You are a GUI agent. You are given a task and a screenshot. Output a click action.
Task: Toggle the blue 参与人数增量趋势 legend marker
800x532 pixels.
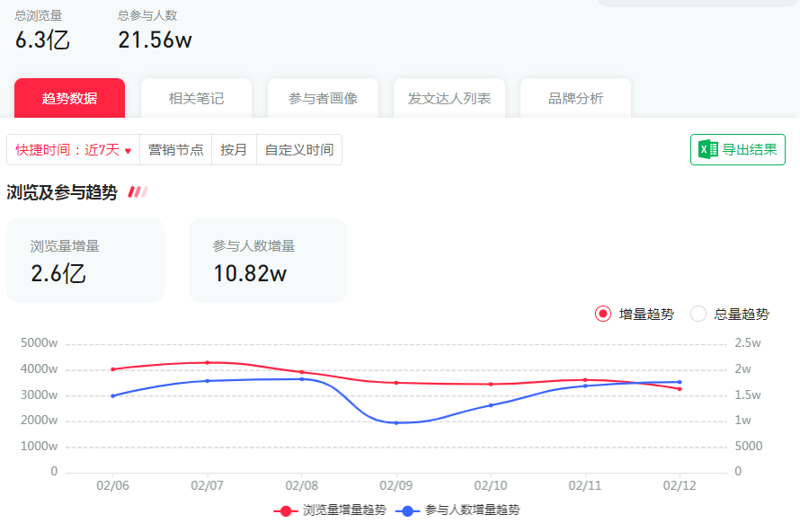pyautogui.click(x=408, y=510)
